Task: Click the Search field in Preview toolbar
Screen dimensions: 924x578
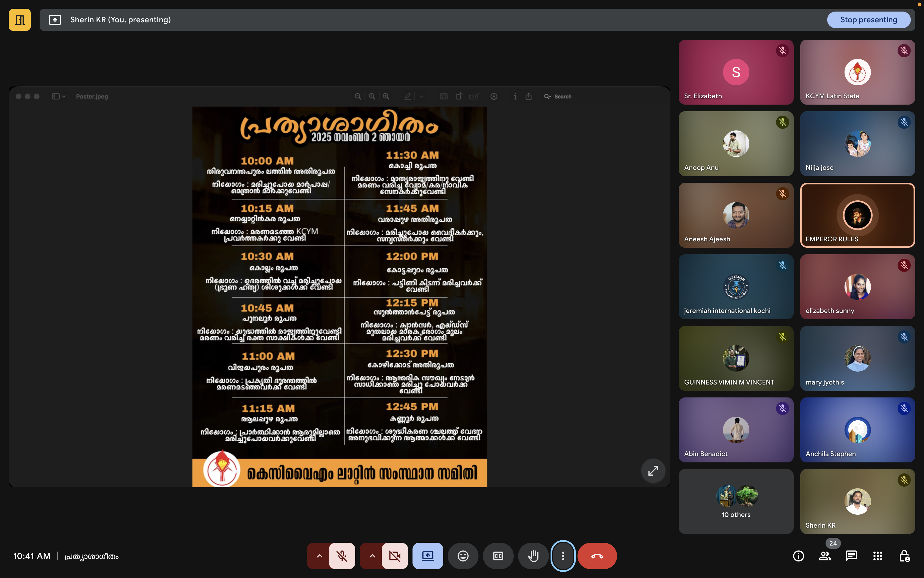Action: tap(558, 96)
